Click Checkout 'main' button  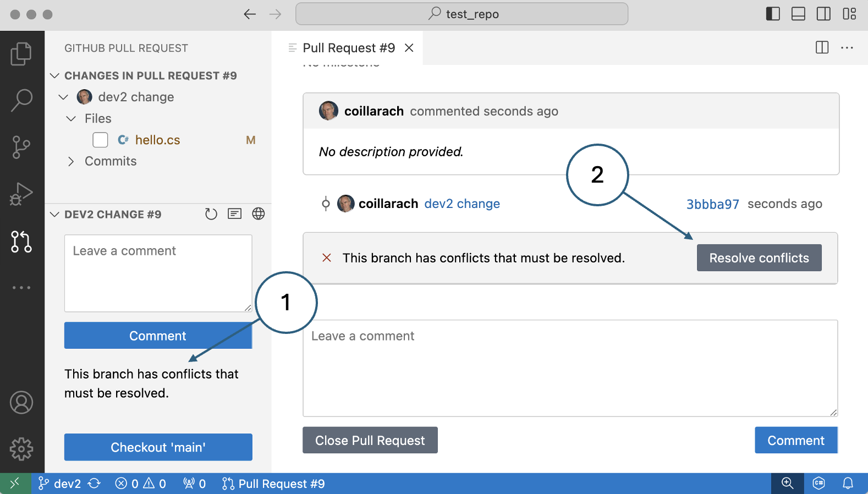[158, 447]
